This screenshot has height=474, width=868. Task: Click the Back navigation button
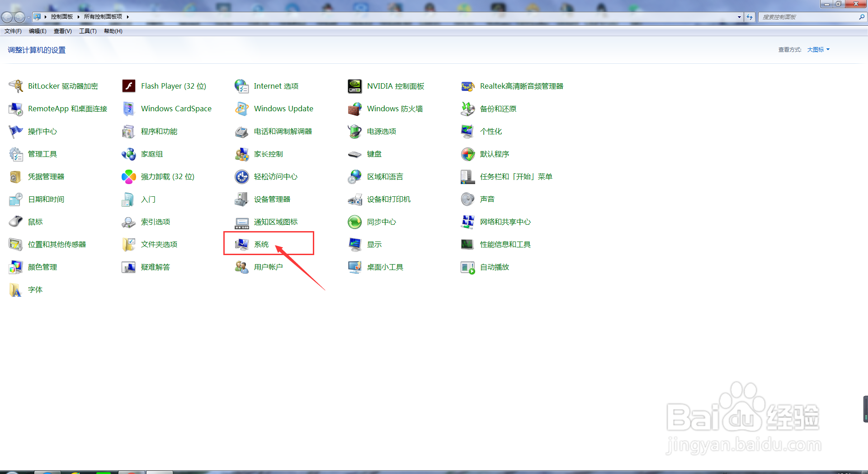[x=7, y=17]
